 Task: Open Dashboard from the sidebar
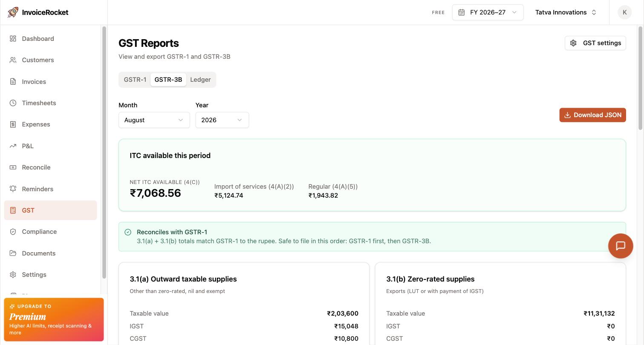tap(51, 39)
